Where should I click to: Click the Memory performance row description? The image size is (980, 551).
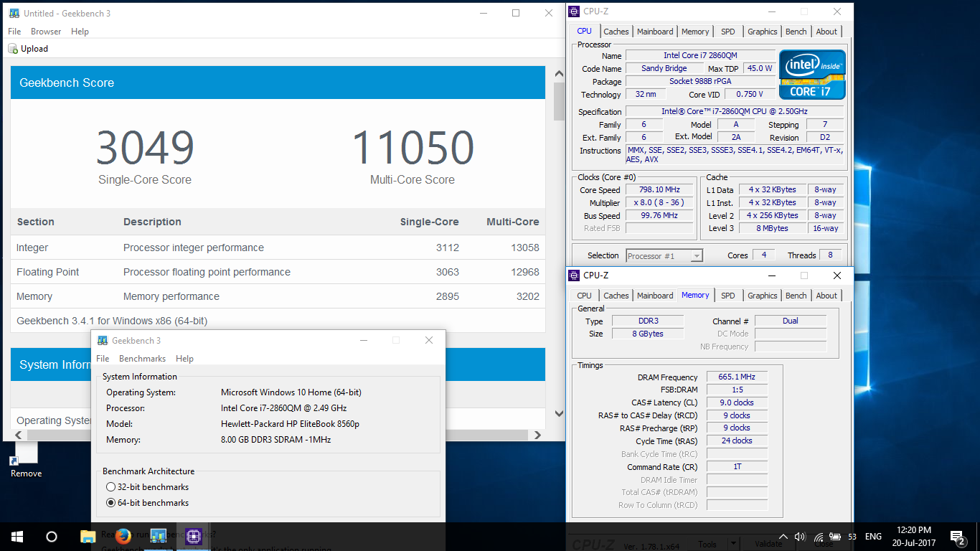[x=171, y=296]
